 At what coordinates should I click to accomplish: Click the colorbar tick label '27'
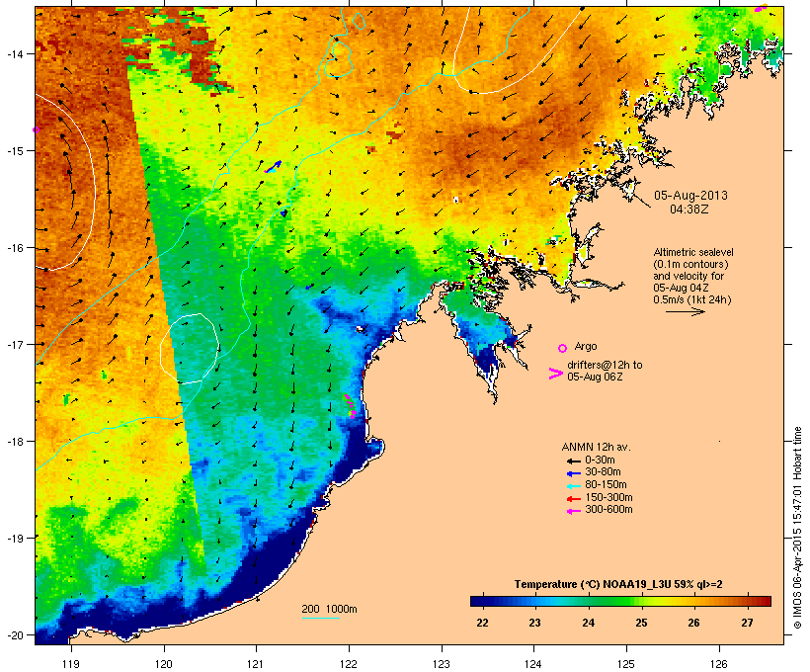tap(747, 623)
